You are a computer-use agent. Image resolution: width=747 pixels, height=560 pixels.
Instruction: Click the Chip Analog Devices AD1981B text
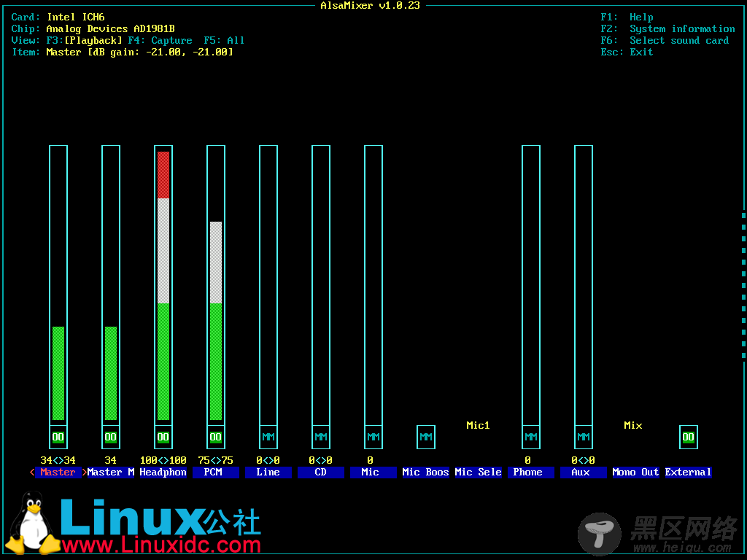[93, 29]
